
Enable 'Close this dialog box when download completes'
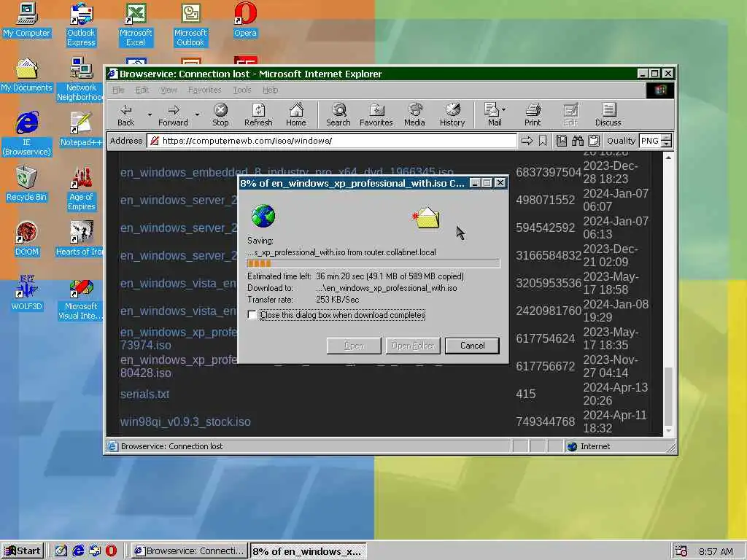coord(252,315)
